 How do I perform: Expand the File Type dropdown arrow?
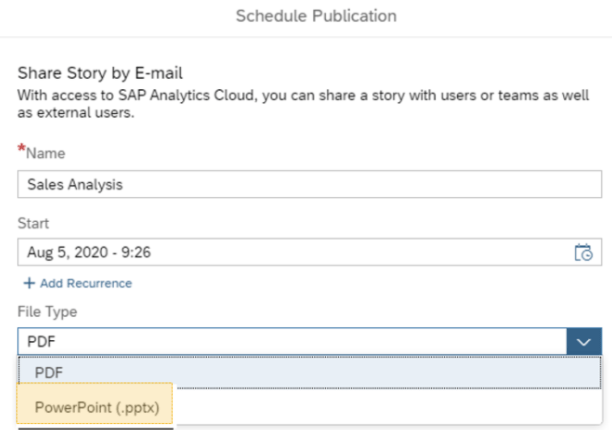click(x=583, y=342)
